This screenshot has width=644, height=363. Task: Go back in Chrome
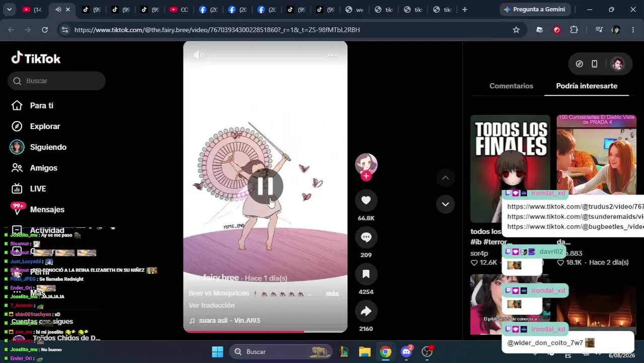pos(11,30)
